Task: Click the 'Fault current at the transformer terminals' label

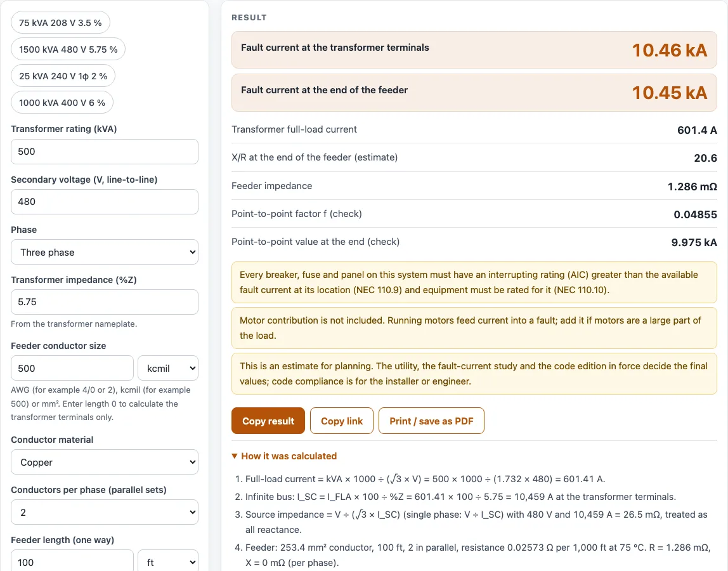Action: pyautogui.click(x=335, y=48)
